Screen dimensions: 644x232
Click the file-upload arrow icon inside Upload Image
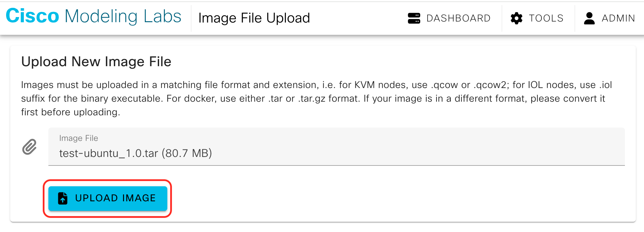[x=62, y=198]
